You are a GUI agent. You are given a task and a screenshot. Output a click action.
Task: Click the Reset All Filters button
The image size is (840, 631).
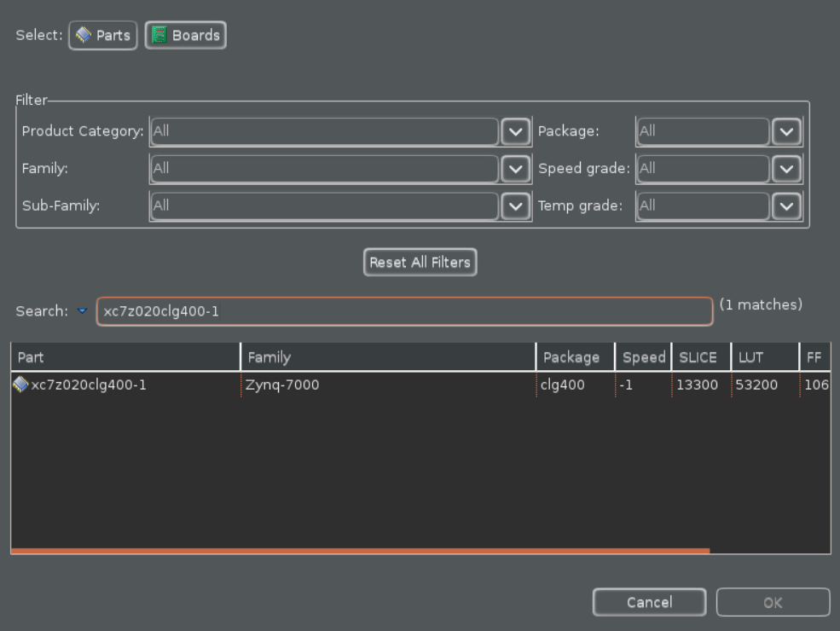pos(420,262)
